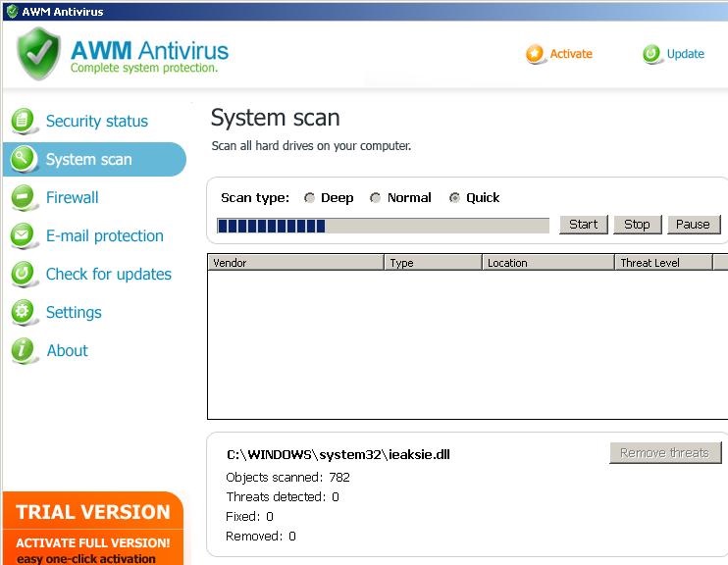Image resolution: width=728 pixels, height=565 pixels.
Task: Sort results by Threat Level column
Action: (662, 263)
